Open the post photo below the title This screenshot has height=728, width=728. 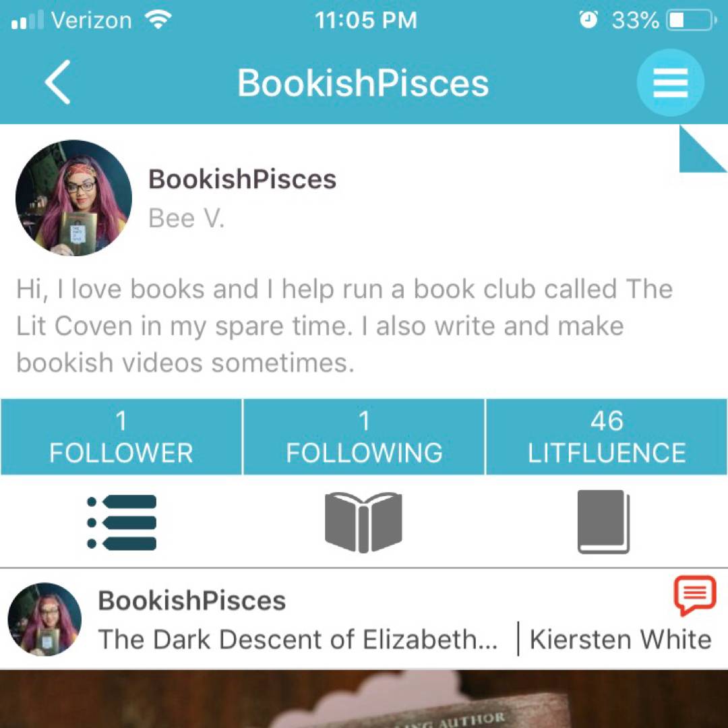(364, 699)
